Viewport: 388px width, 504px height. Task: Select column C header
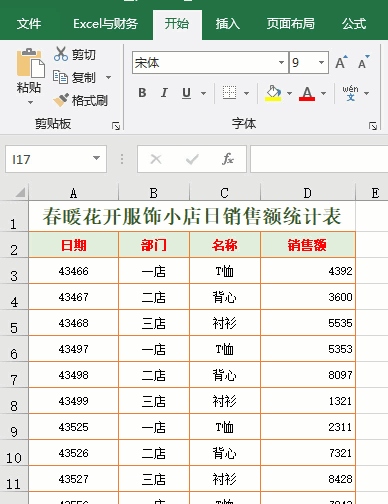[225, 193]
